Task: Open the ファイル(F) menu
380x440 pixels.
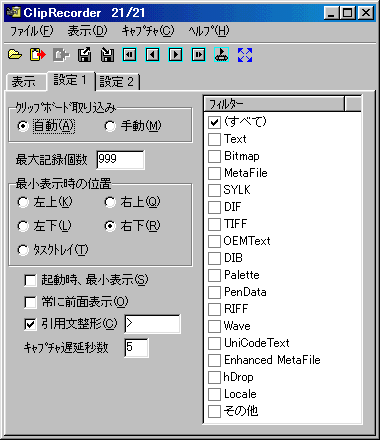Action: (32, 31)
